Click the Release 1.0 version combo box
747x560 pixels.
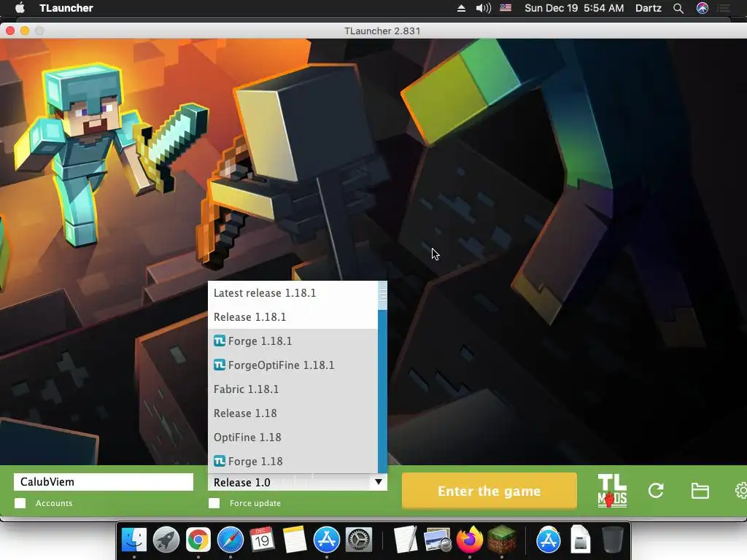pos(298,482)
